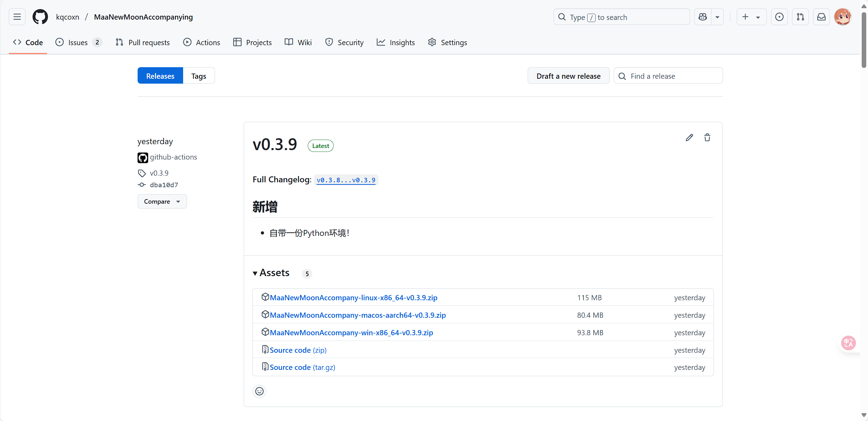Click the v0.3.9 tag link in the sidebar
Screen dimensions: 868x421
[x=159, y=173]
